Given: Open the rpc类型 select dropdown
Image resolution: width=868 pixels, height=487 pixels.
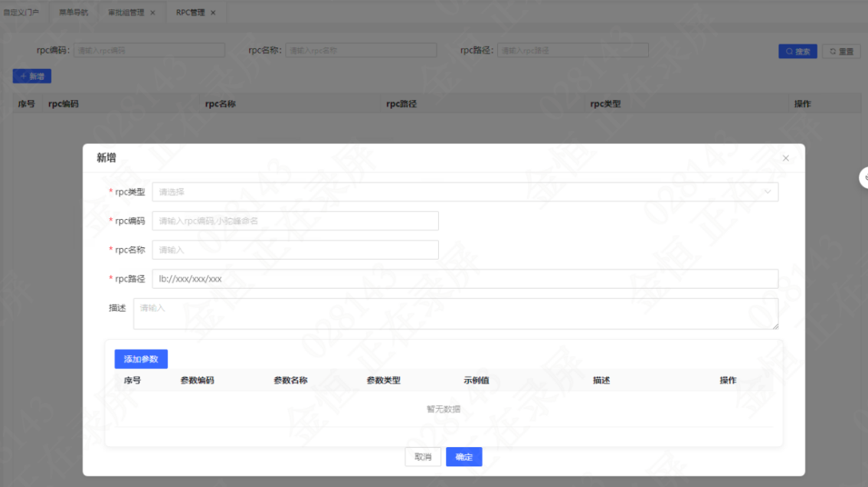Looking at the screenshot, I should pos(465,192).
